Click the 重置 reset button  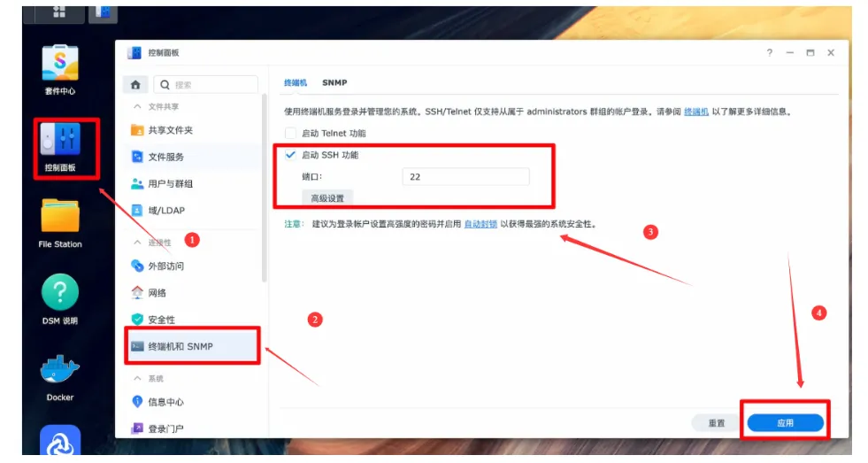click(x=717, y=423)
